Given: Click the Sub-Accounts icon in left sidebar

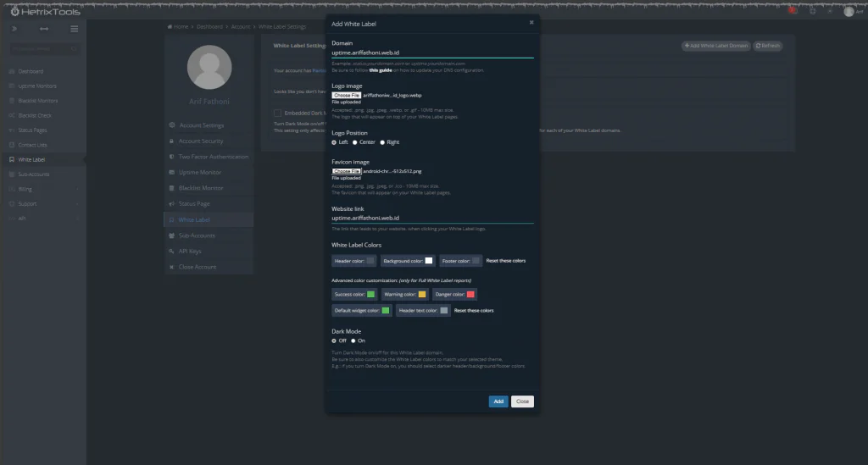Looking at the screenshot, I should coord(12,174).
